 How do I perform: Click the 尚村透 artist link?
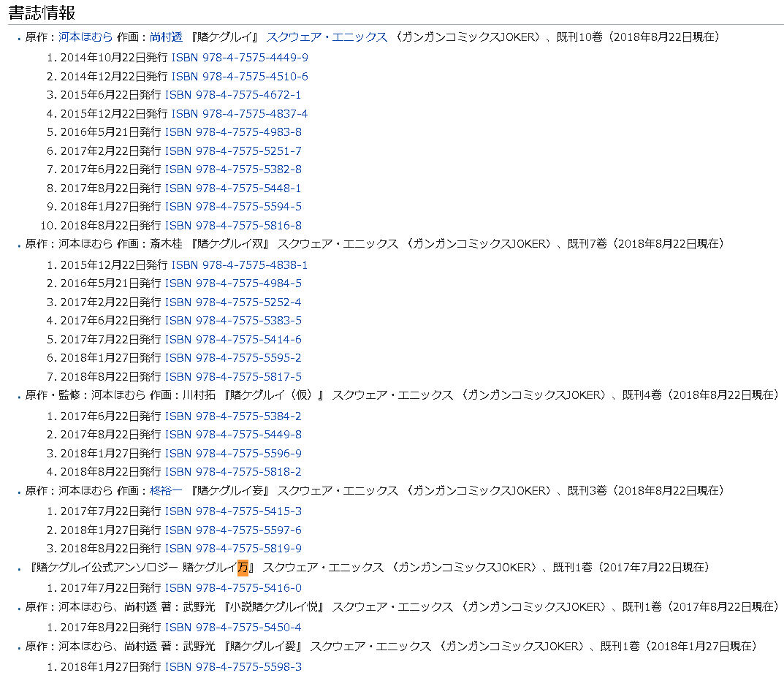[166, 37]
